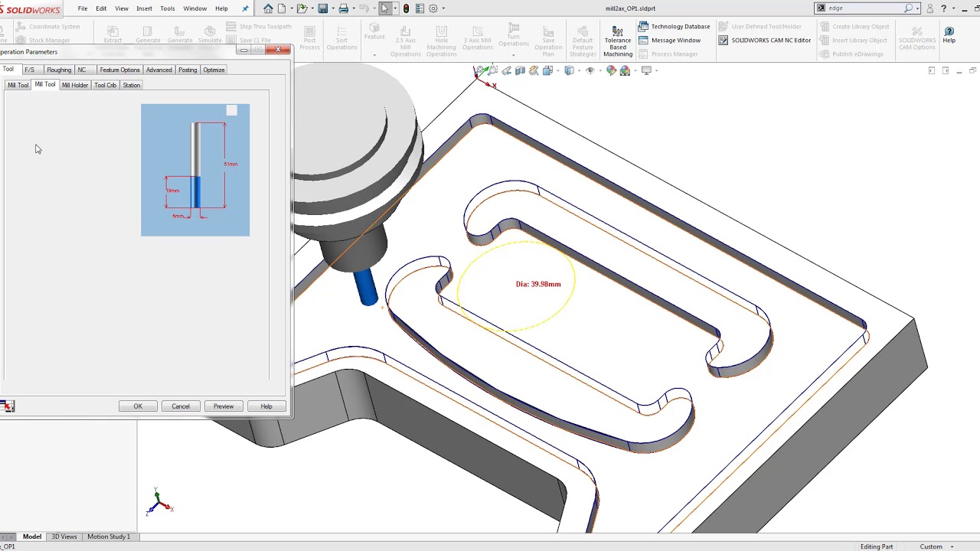Viewport: 980px width, 551px height.
Task: Click the Print icon in the top toolbar
Action: [x=344, y=8]
